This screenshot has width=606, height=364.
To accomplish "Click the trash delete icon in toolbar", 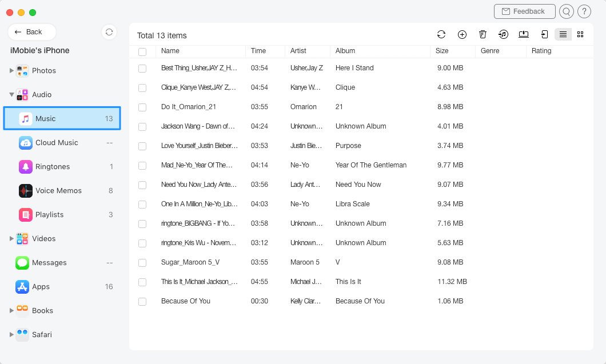I will (x=483, y=34).
